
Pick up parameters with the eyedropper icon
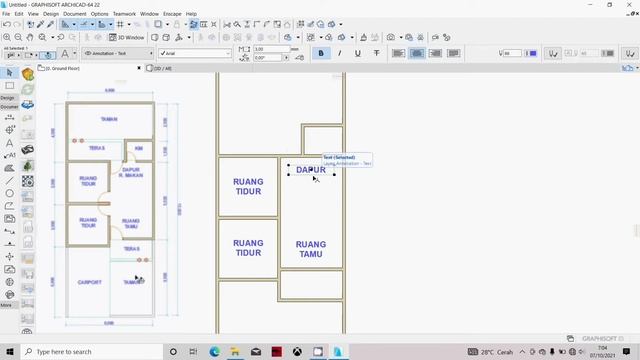coord(40,24)
